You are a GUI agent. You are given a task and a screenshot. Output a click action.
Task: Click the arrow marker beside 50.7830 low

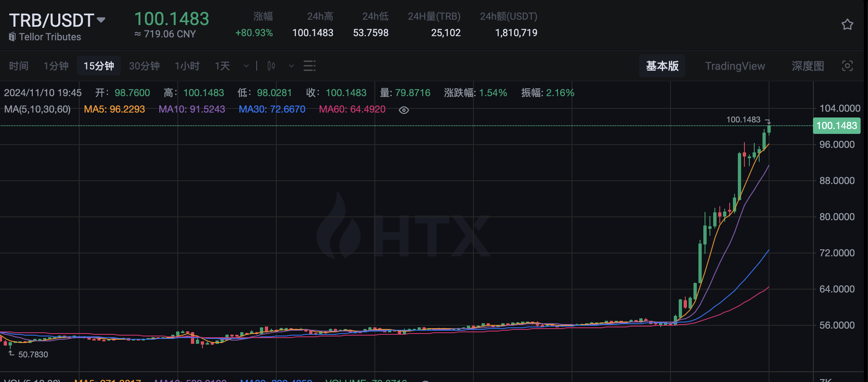(11, 353)
